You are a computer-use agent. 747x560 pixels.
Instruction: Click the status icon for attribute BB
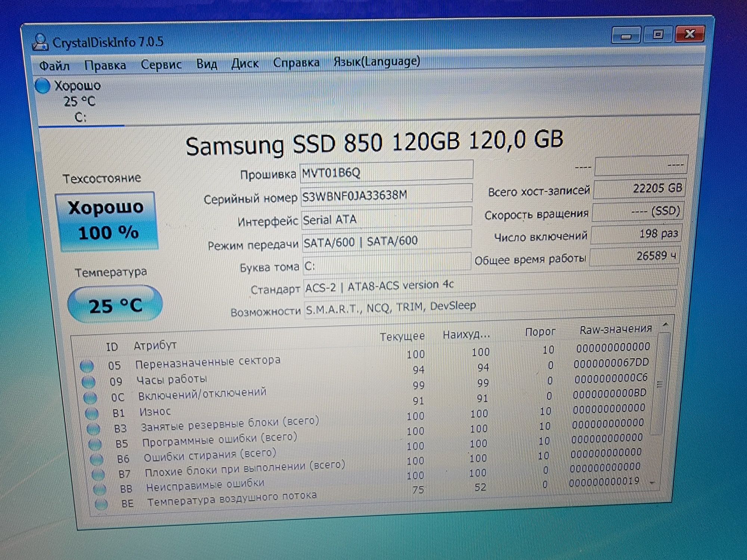coord(99,489)
